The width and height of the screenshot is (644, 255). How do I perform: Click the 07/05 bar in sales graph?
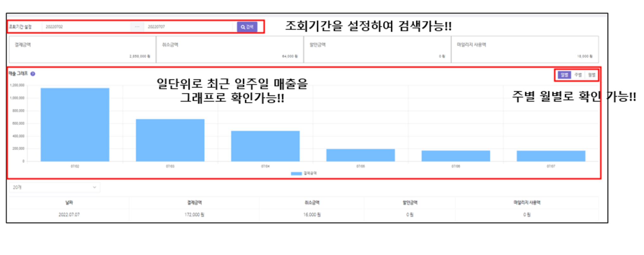point(361,155)
